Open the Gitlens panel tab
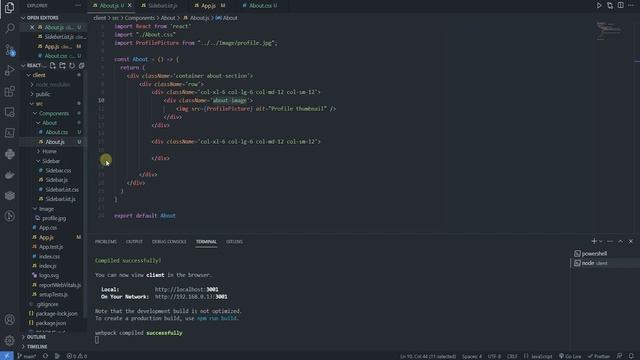This screenshot has width=640, height=360. (234, 242)
